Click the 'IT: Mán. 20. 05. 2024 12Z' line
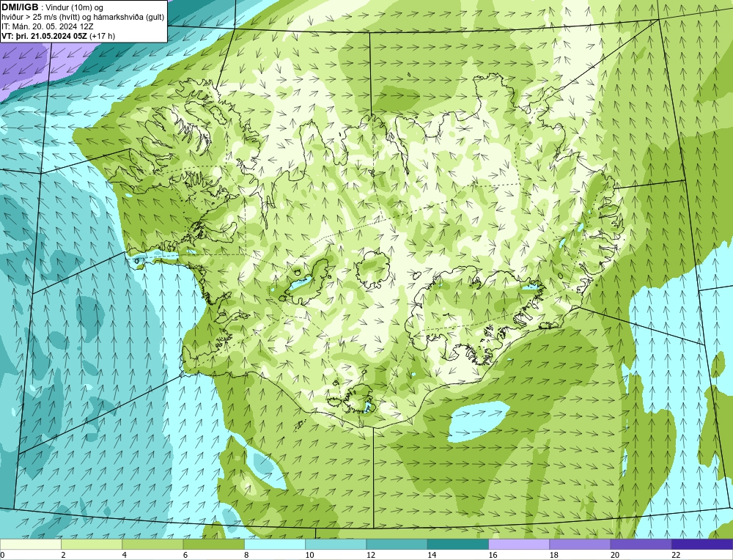733x560 pixels. [47, 26]
